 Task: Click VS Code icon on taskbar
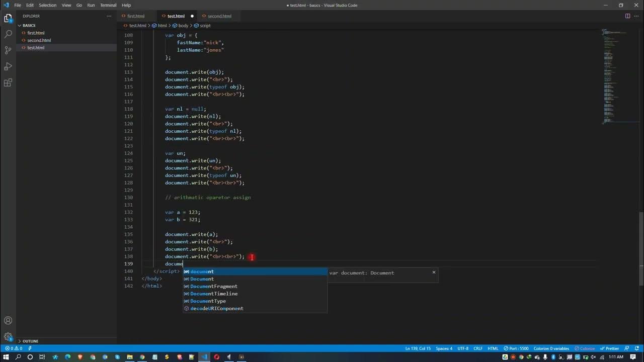point(204,357)
